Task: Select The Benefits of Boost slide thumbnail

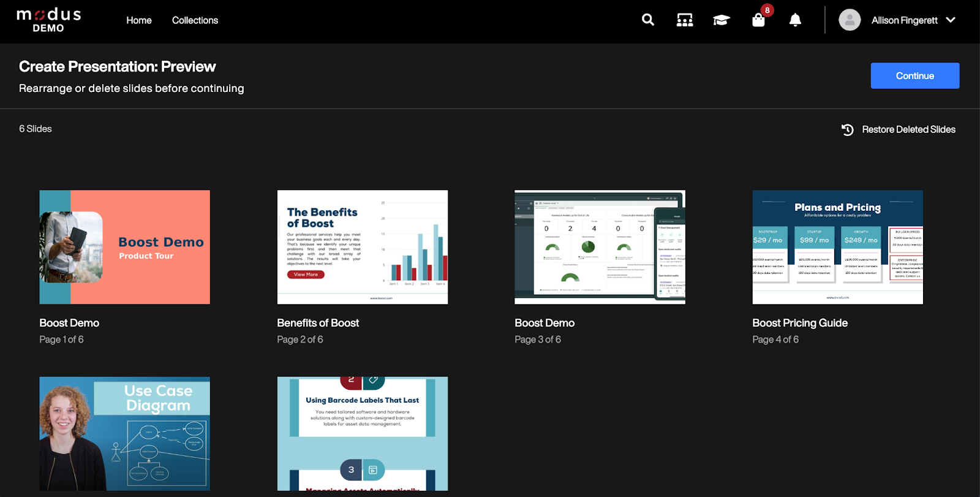Action: [363, 247]
